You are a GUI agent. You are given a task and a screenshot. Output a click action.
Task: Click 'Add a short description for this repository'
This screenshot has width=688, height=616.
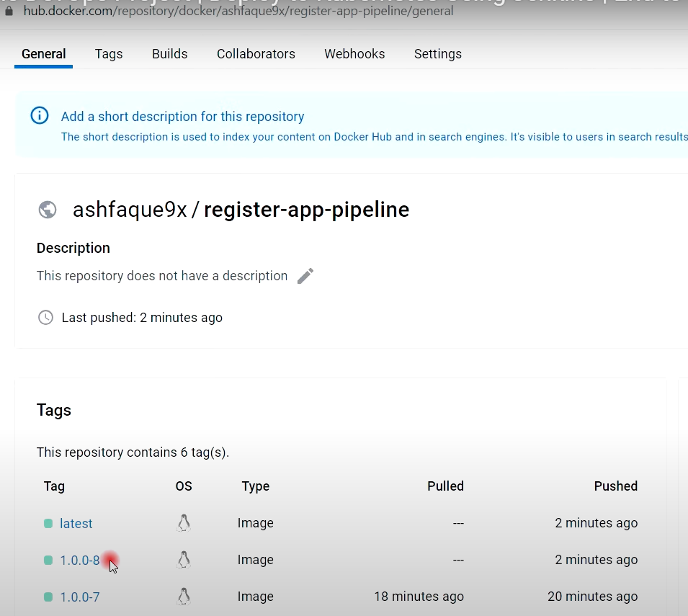pos(182,117)
